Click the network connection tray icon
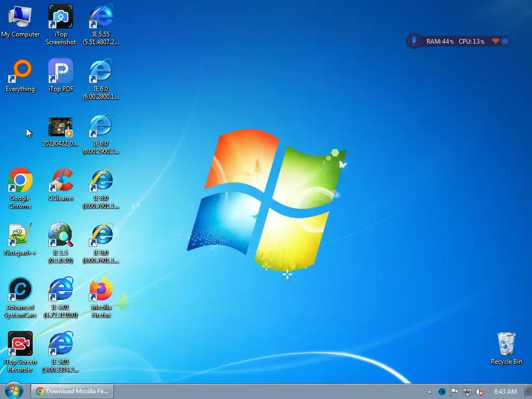This screenshot has height=399, width=532. (467, 392)
